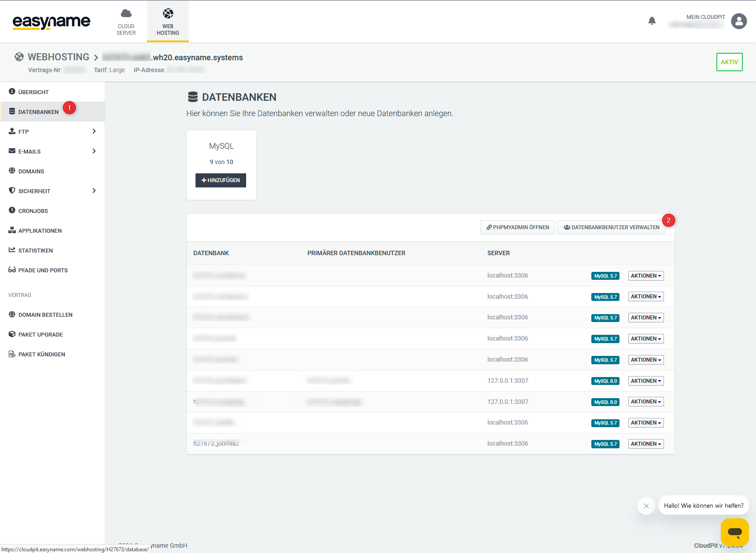Open Datenbankbenutzer verwalten
This screenshot has height=553, width=756.
(x=611, y=227)
